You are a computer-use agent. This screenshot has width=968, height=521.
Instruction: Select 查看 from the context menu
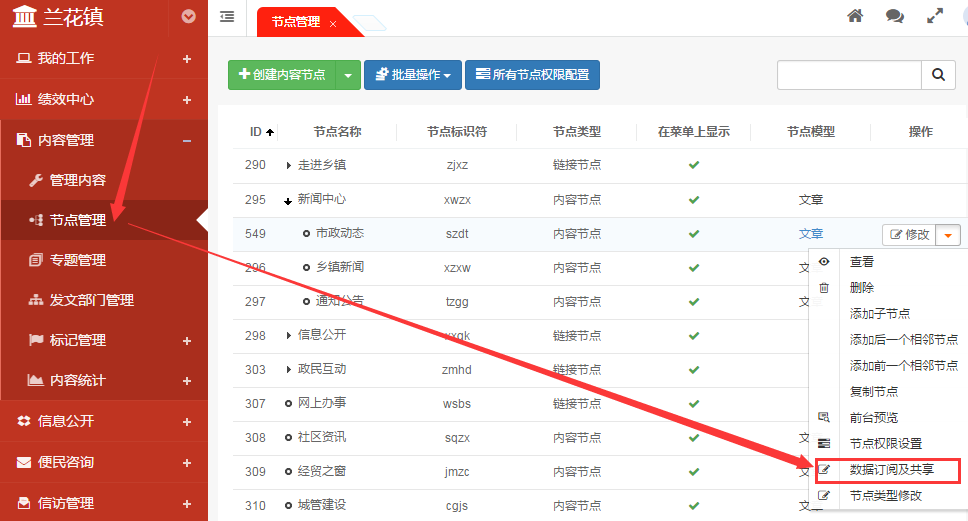point(862,262)
